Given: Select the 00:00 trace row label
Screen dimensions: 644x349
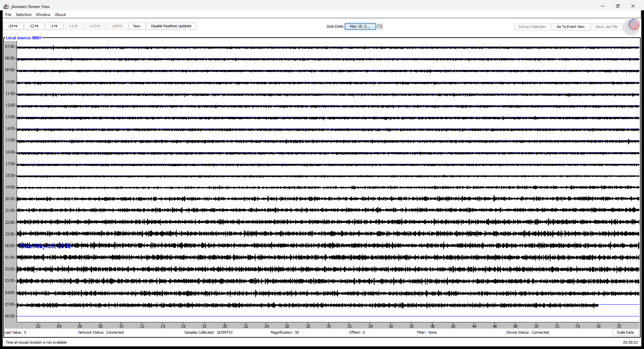Looking at the screenshot, I should [x=10, y=246].
